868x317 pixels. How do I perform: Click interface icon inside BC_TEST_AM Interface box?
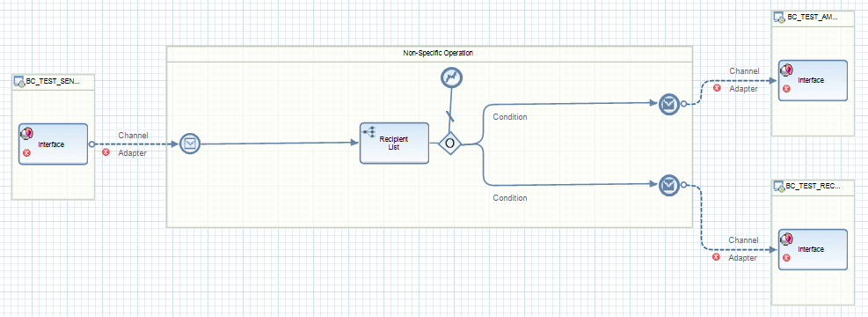[786, 70]
